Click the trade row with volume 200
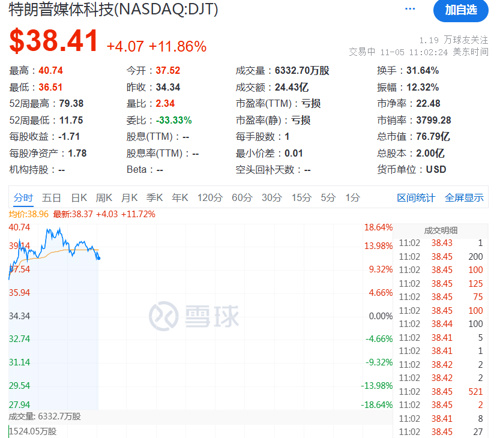Image resolution: width=500 pixels, height=438 pixels. point(441,257)
